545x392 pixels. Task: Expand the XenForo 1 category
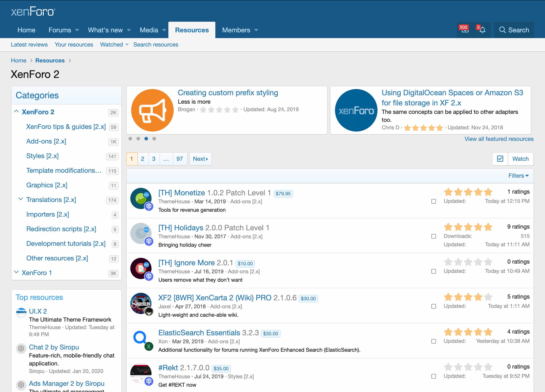click(16, 272)
